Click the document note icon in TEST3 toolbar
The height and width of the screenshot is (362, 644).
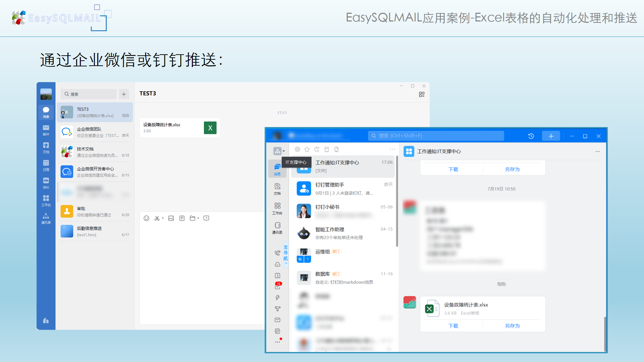click(x=182, y=218)
